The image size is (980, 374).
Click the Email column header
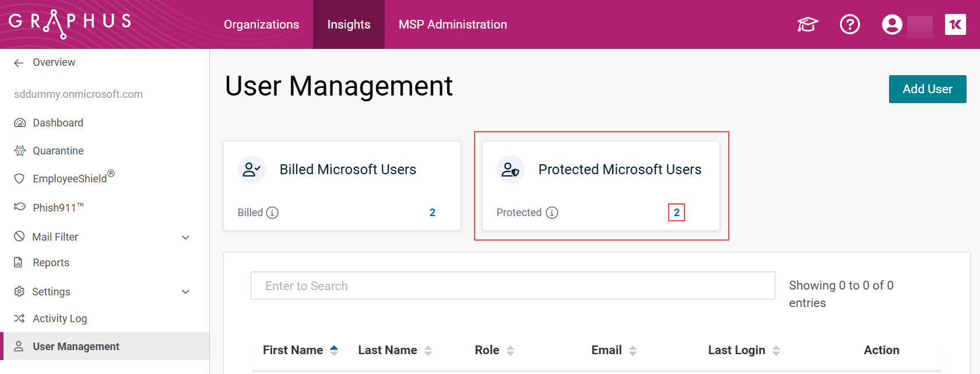606,350
